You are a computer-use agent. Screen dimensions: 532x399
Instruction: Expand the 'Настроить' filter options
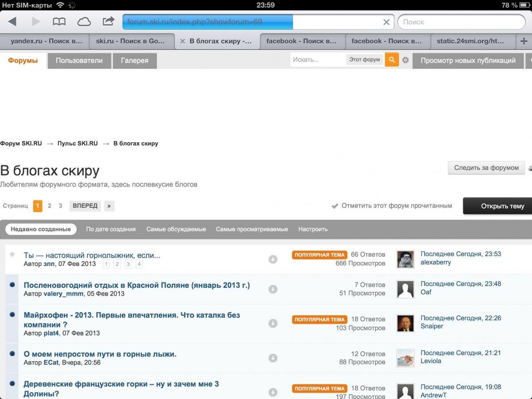click(x=313, y=229)
